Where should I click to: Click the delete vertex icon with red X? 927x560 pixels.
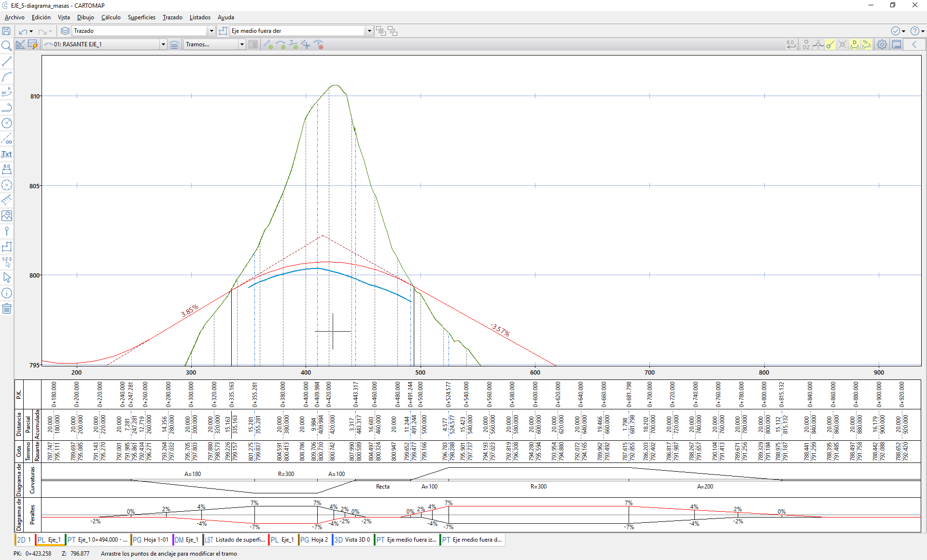pyautogui.click(x=318, y=45)
